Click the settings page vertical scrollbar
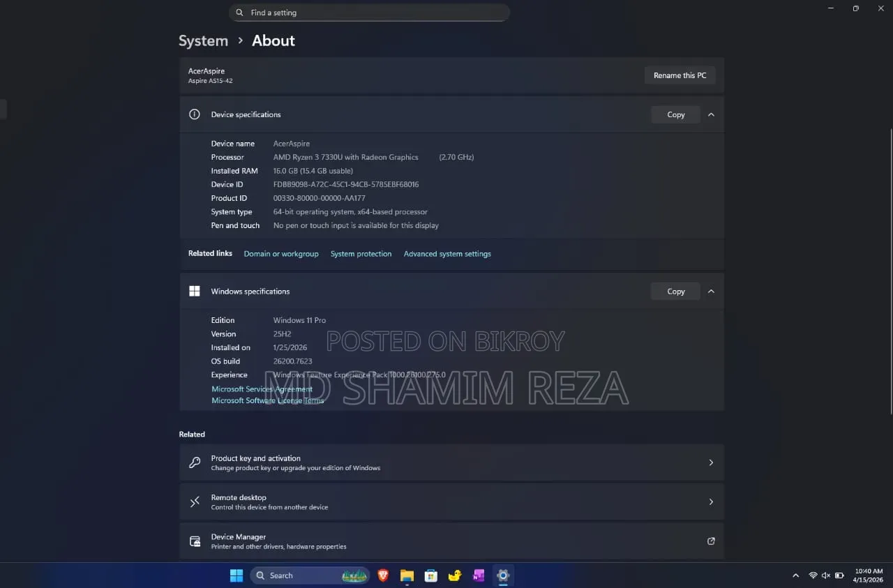Image resolution: width=893 pixels, height=588 pixels. point(890,272)
